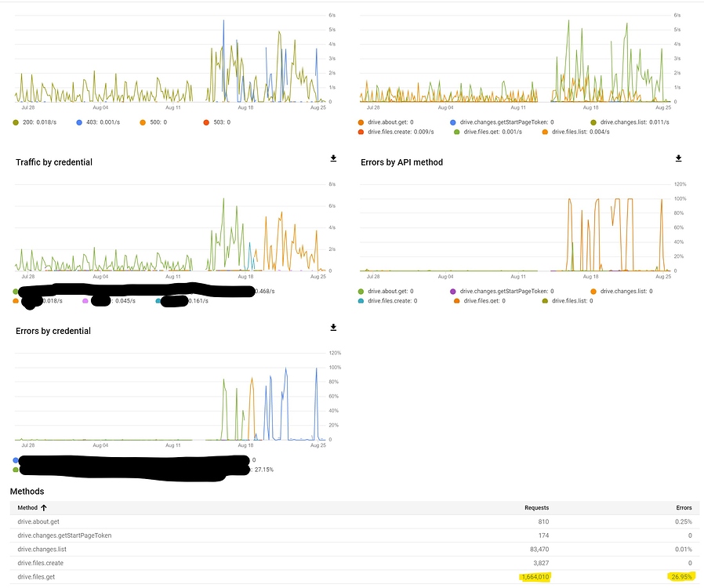Click the 3,827 requests cell
The image size is (704, 588).
[x=541, y=564]
